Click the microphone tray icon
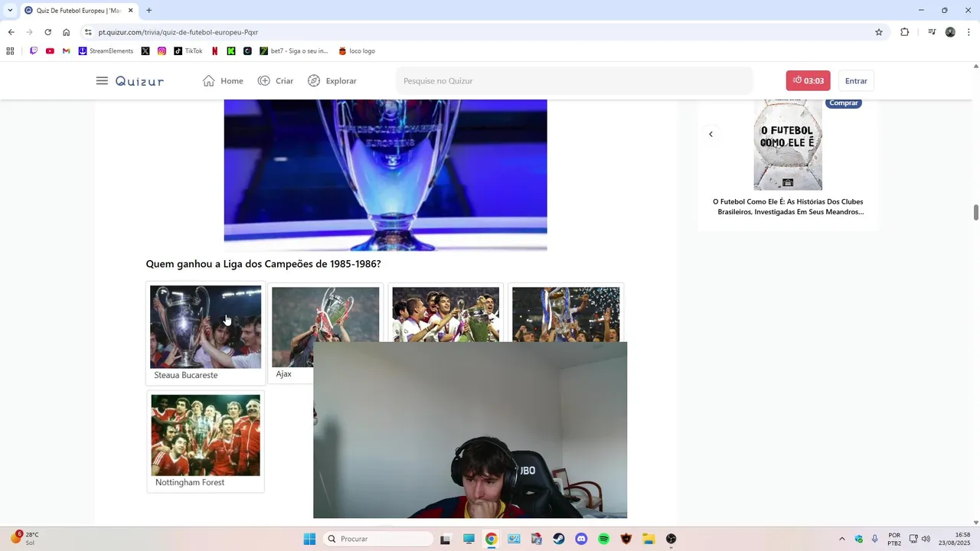The width and height of the screenshot is (980, 551). point(874,539)
